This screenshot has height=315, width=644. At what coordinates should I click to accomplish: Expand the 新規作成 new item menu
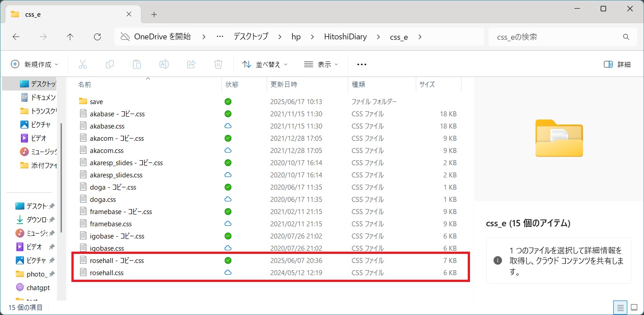[x=35, y=64]
